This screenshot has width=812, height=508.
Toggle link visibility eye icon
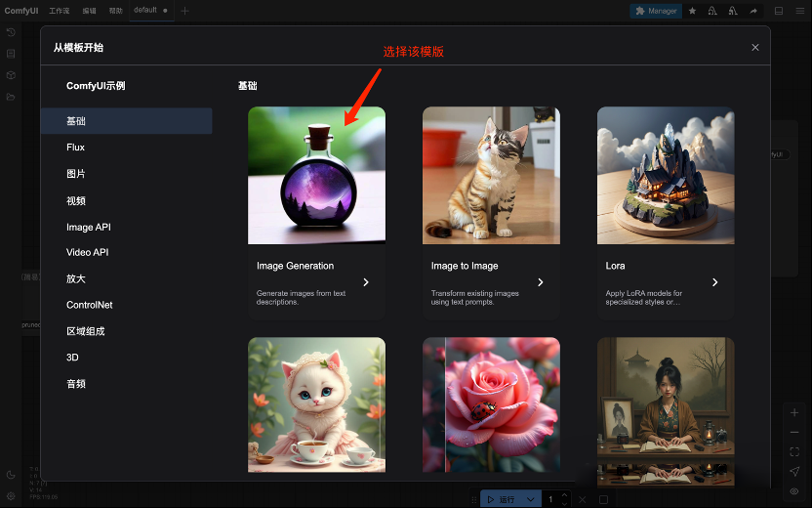pyautogui.click(x=794, y=490)
